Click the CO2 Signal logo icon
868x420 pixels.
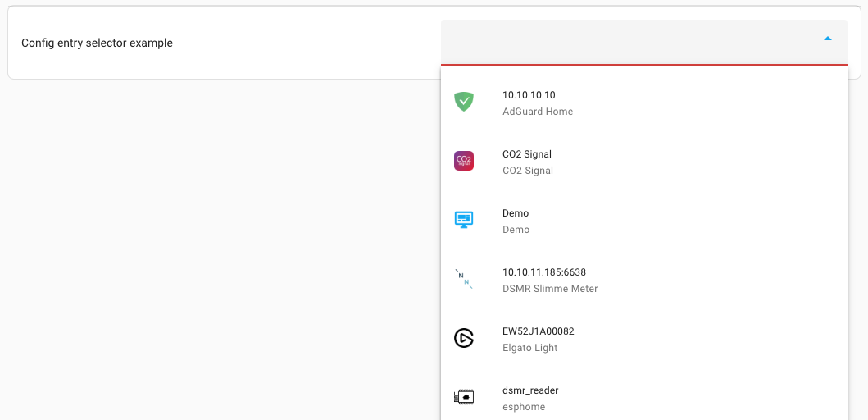point(464,161)
